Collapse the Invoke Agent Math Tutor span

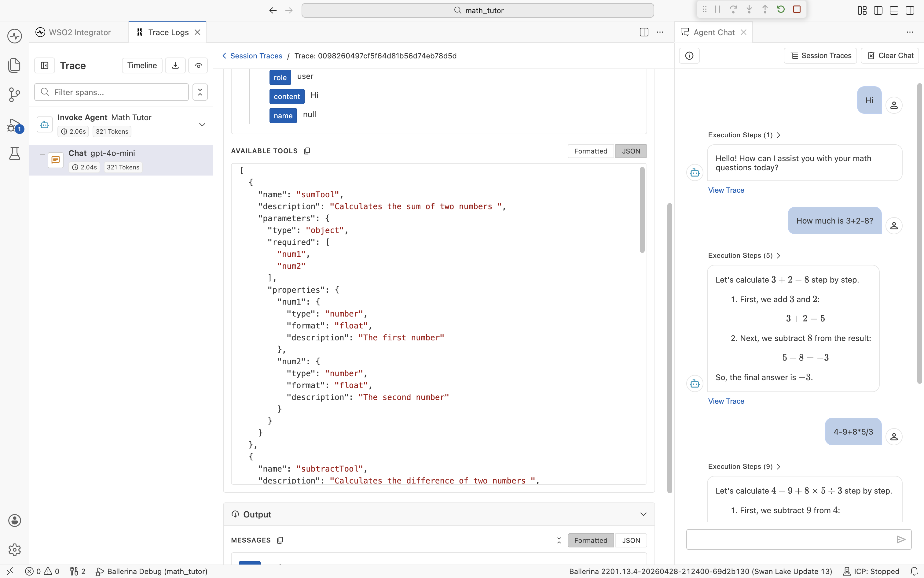[x=202, y=125]
